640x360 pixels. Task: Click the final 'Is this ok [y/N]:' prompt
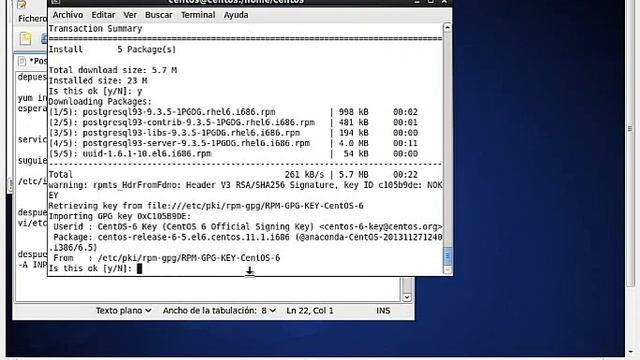coord(90,269)
